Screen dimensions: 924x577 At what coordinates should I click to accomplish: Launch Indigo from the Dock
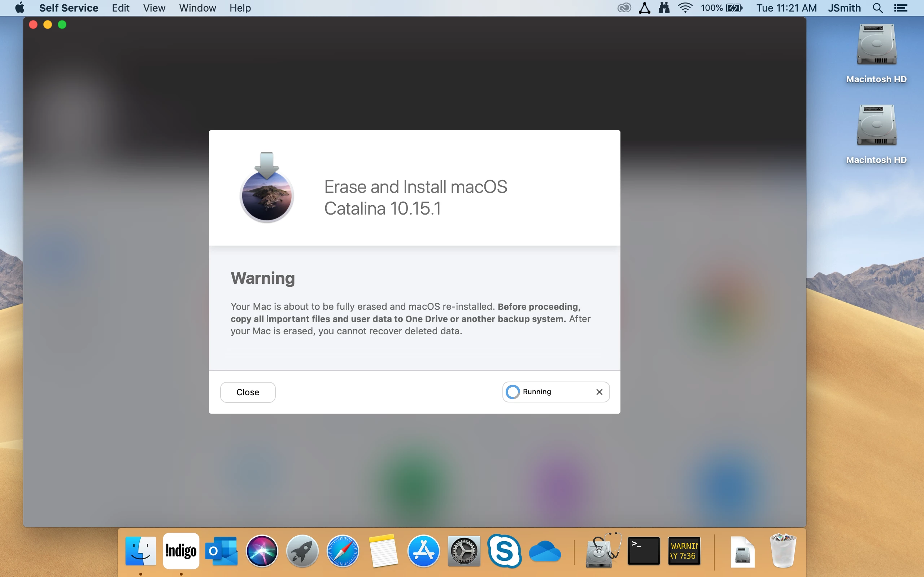[181, 551]
